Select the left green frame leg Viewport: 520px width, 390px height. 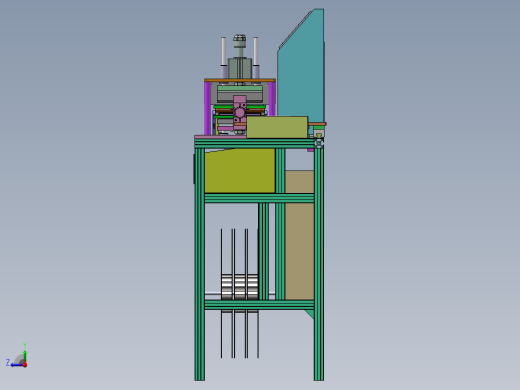pyautogui.click(x=199, y=264)
